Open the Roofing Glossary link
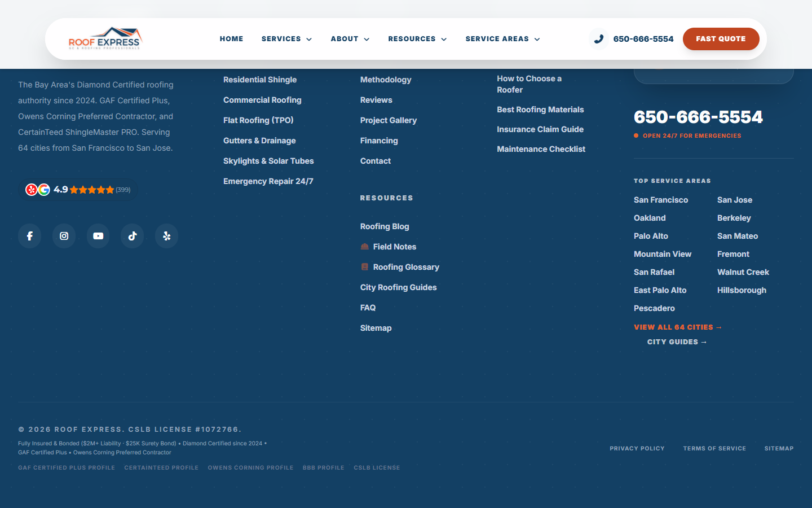Screen dimensions: 812x508 [x=400, y=267]
